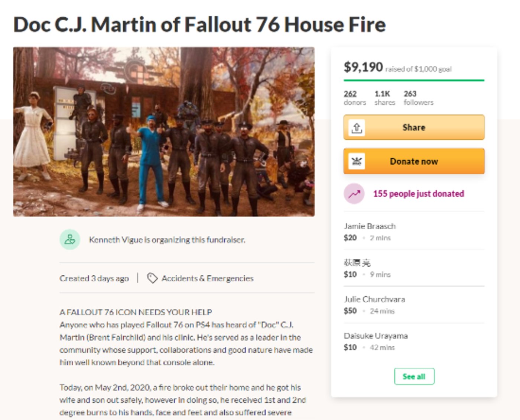Click the organizer avatar icon
The image size is (520, 420).
click(70, 240)
